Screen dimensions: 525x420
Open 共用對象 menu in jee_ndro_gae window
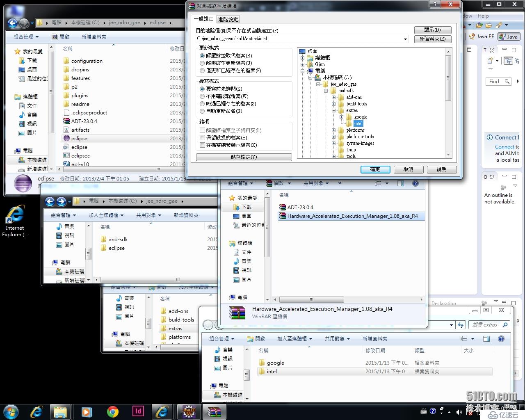pyautogui.click(x=148, y=215)
